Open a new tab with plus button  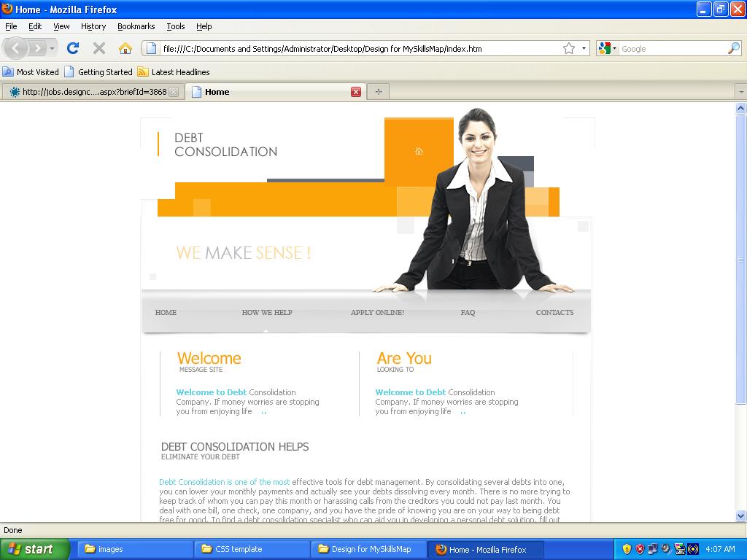(x=379, y=91)
